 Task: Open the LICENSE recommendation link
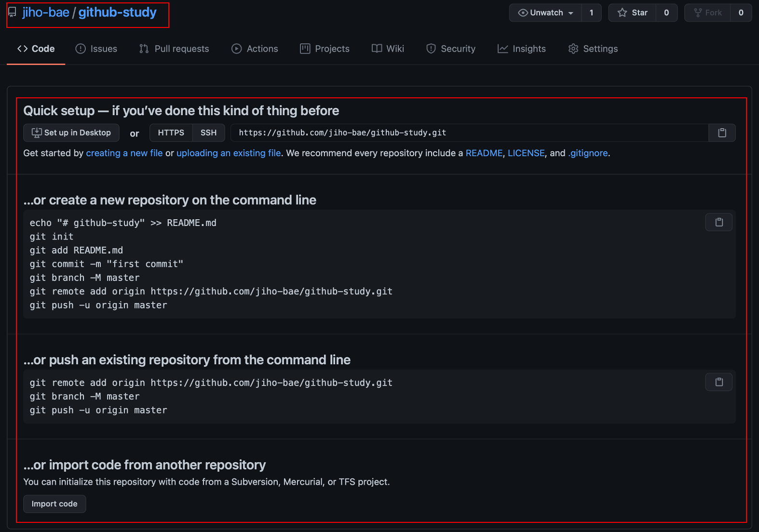(x=526, y=153)
